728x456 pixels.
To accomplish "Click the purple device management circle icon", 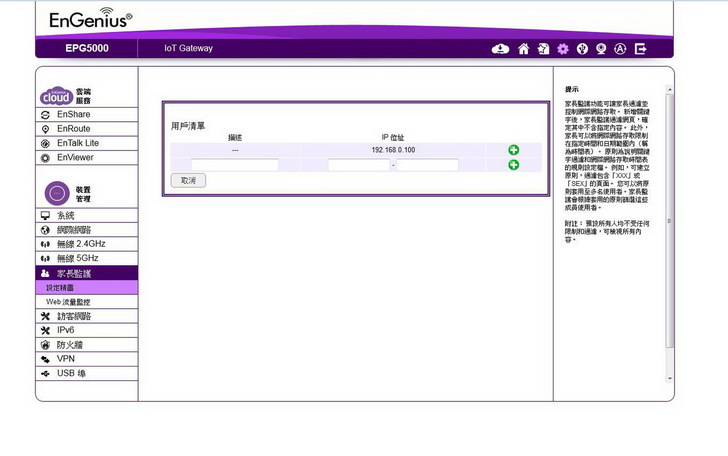I will (x=57, y=193).
